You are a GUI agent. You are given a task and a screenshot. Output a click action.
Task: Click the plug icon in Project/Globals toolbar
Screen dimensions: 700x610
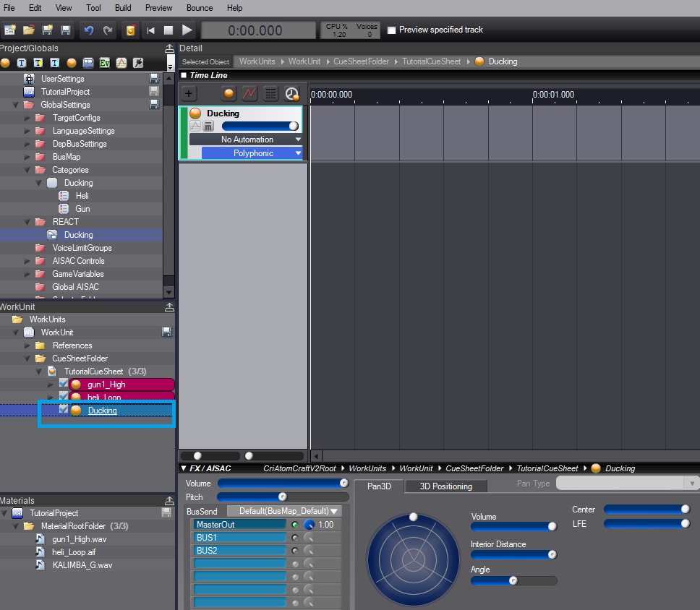pos(137,63)
